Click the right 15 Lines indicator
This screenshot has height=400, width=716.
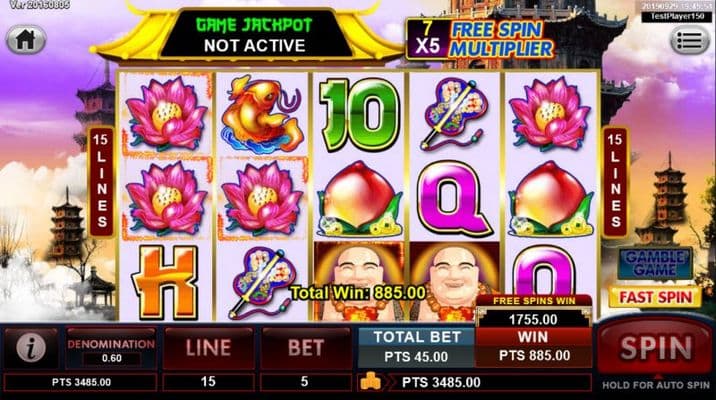[615, 182]
